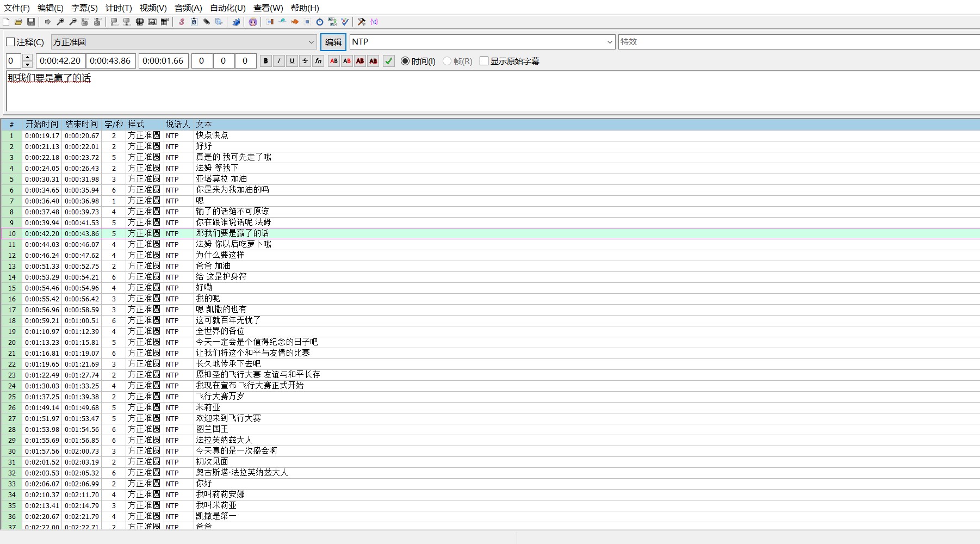The image size is (980, 544).
Task: Click the fn font name button
Action: (x=319, y=61)
